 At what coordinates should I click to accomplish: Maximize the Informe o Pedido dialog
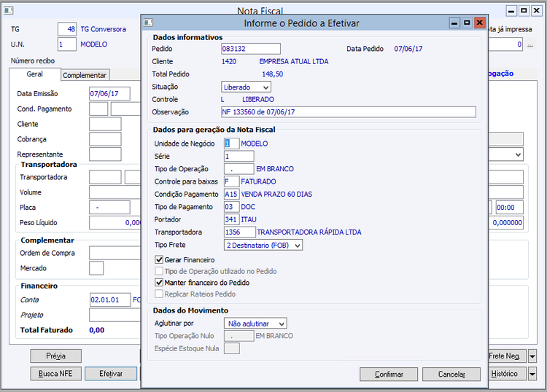pyautogui.click(x=467, y=23)
